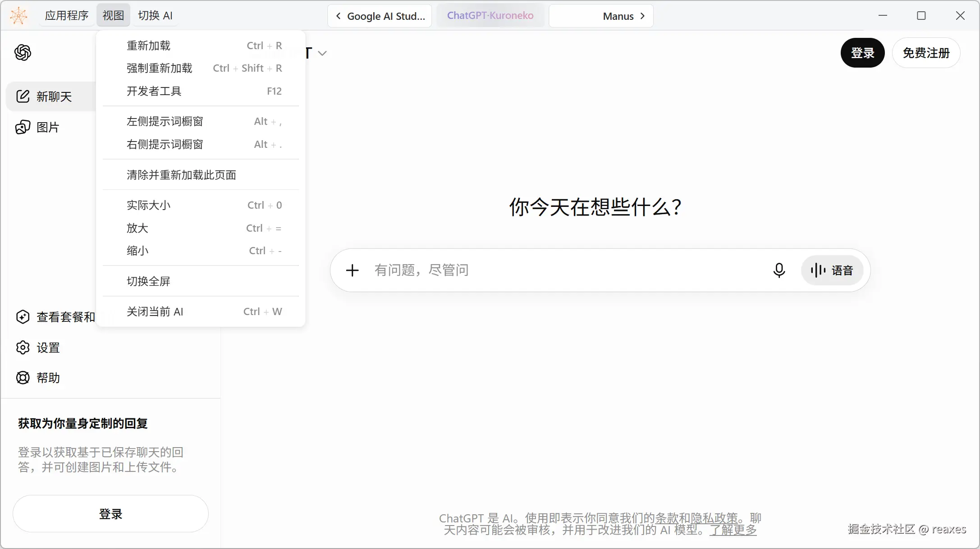Open 开发者工具 from menu
The height and width of the screenshot is (549, 980).
pos(201,91)
